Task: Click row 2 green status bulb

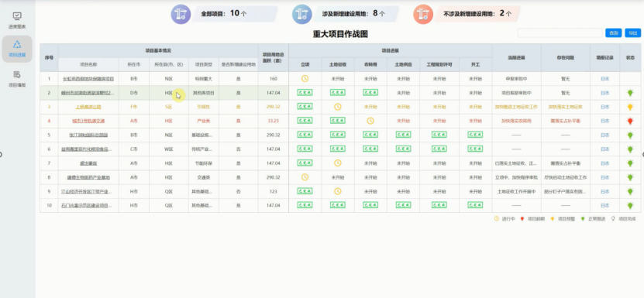Action: (x=630, y=93)
